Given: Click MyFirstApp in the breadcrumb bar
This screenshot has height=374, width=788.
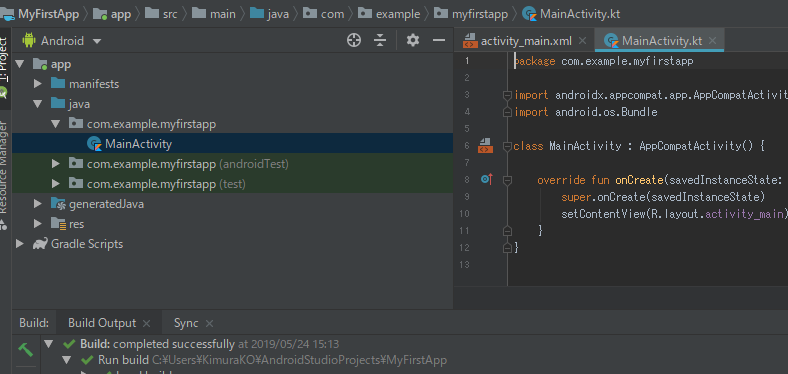Looking at the screenshot, I should click(x=48, y=14).
